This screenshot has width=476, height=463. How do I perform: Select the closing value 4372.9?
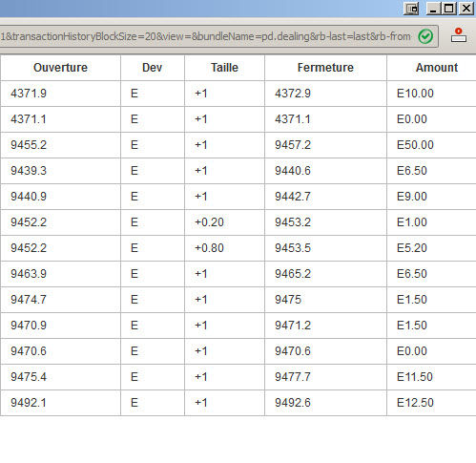[293, 94]
